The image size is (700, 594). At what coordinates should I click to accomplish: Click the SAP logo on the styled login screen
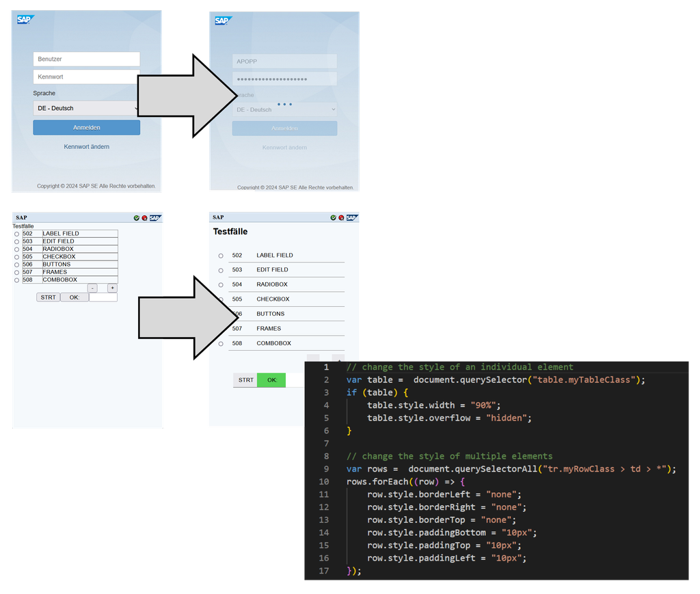tap(223, 21)
